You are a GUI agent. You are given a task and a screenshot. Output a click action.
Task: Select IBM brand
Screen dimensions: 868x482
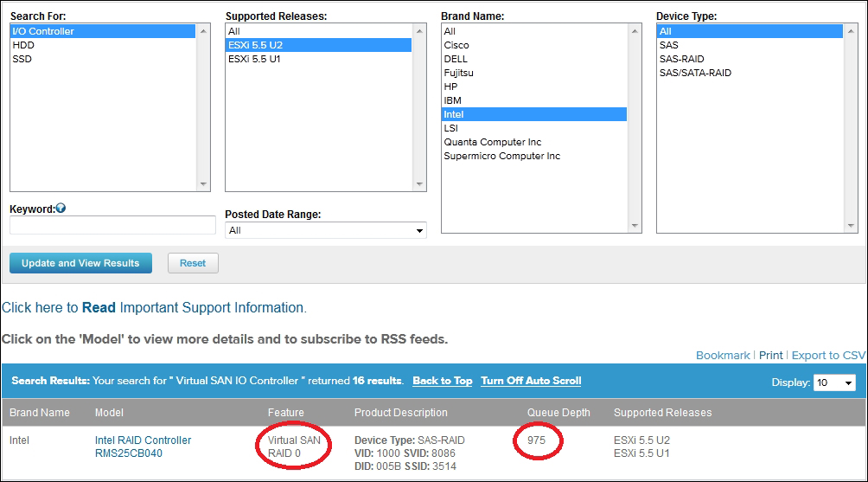(534, 100)
